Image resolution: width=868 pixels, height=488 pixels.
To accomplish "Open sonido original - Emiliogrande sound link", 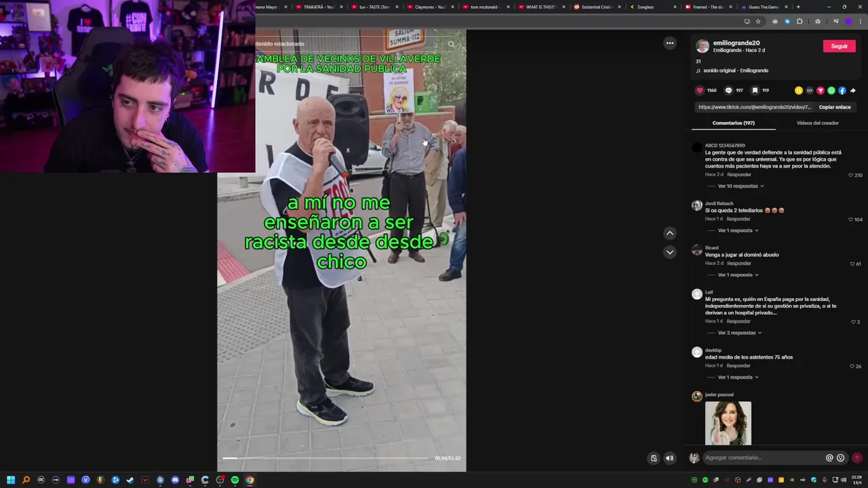I will pos(736,70).
